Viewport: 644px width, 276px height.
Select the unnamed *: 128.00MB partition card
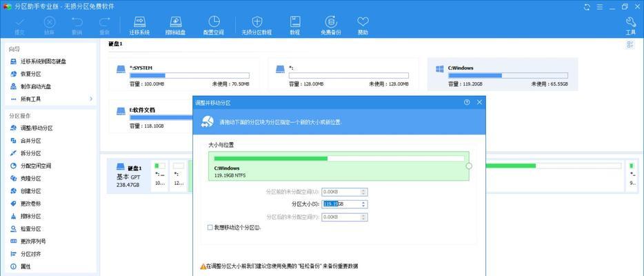pos(343,74)
